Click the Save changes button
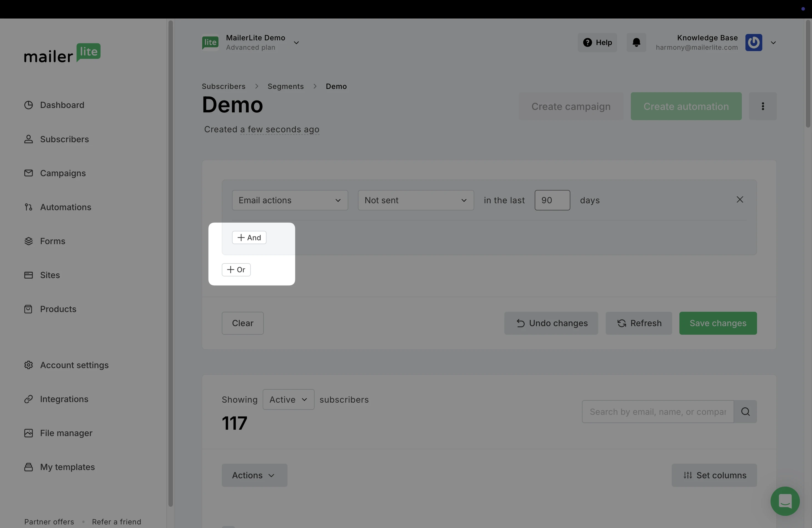812x528 pixels. [718, 323]
